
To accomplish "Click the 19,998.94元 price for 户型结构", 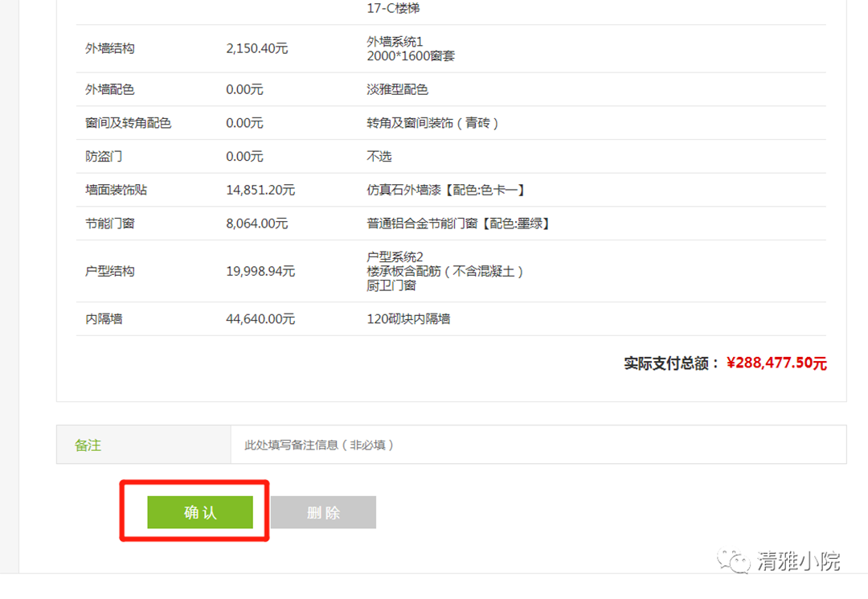I will [260, 271].
